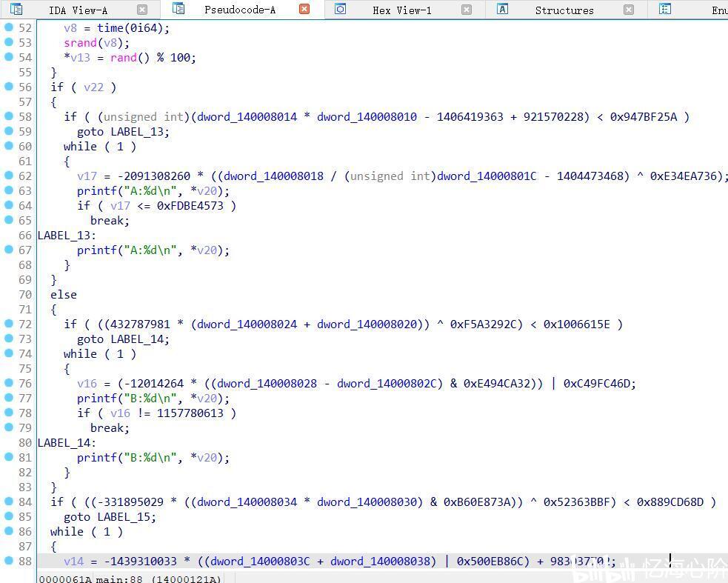This screenshot has width=728, height=583.
Task: Select dword_140008034 on line 84
Action: pos(247,502)
